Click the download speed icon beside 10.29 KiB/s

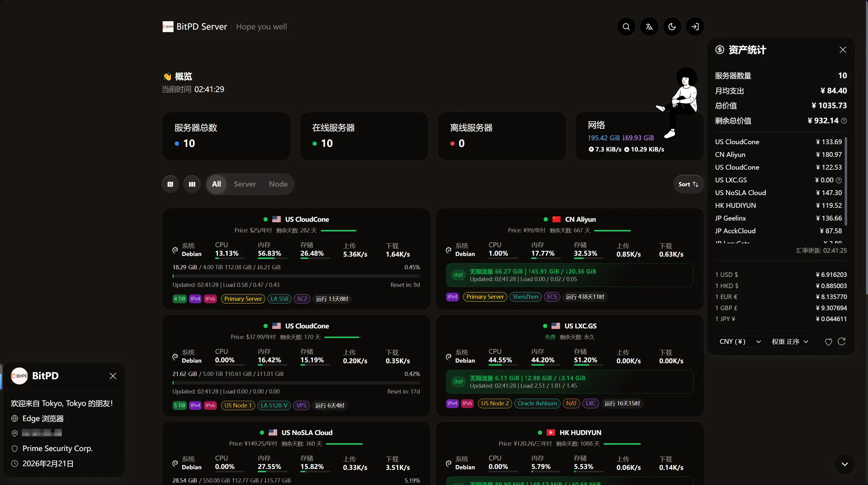[x=626, y=149]
